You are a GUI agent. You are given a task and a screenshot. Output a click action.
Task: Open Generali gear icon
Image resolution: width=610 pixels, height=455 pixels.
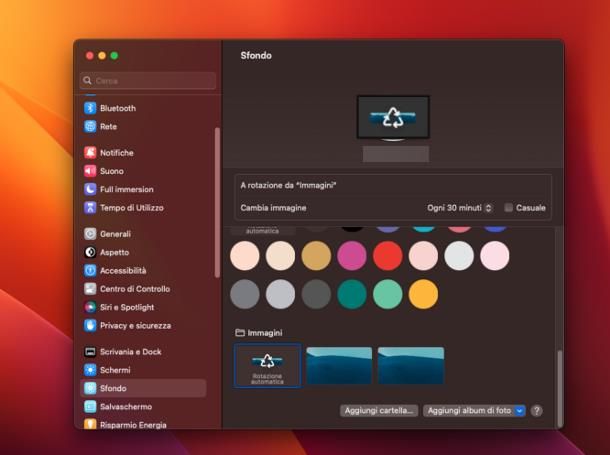90,234
